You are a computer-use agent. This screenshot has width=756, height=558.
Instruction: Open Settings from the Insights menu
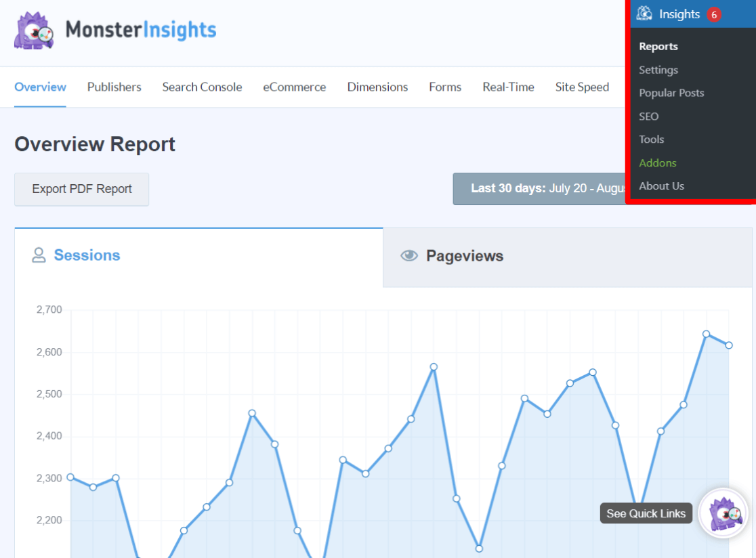658,70
